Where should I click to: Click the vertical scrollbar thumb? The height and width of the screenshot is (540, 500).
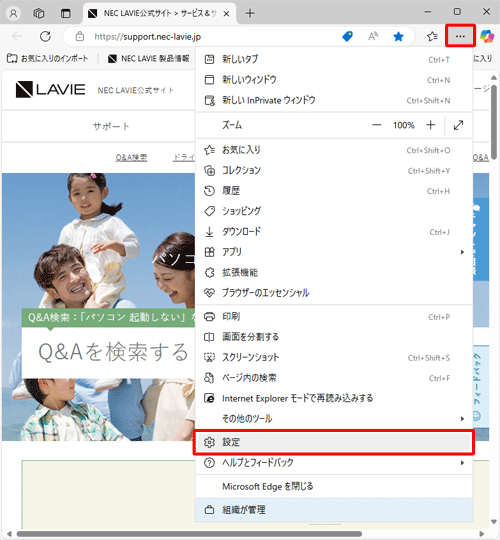(x=494, y=121)
